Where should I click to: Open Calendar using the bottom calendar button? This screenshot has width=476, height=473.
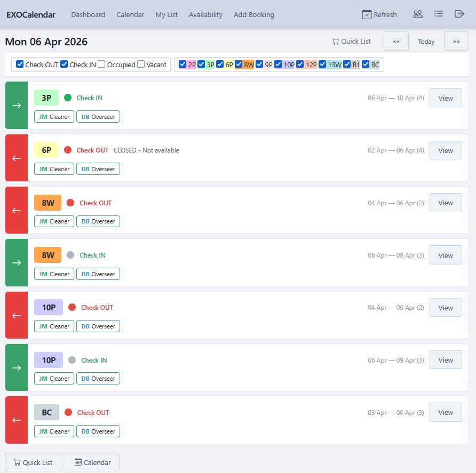(x=92, y=462)
